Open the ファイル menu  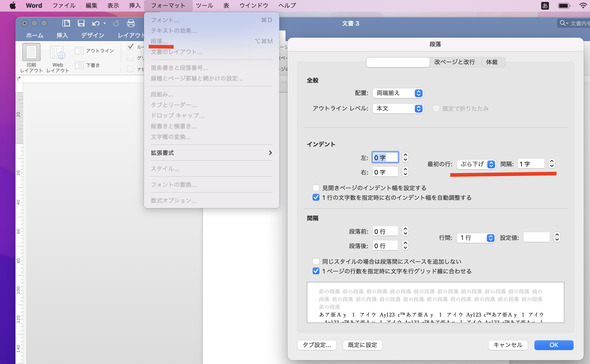pyautogui.click(x=64, y=6)
